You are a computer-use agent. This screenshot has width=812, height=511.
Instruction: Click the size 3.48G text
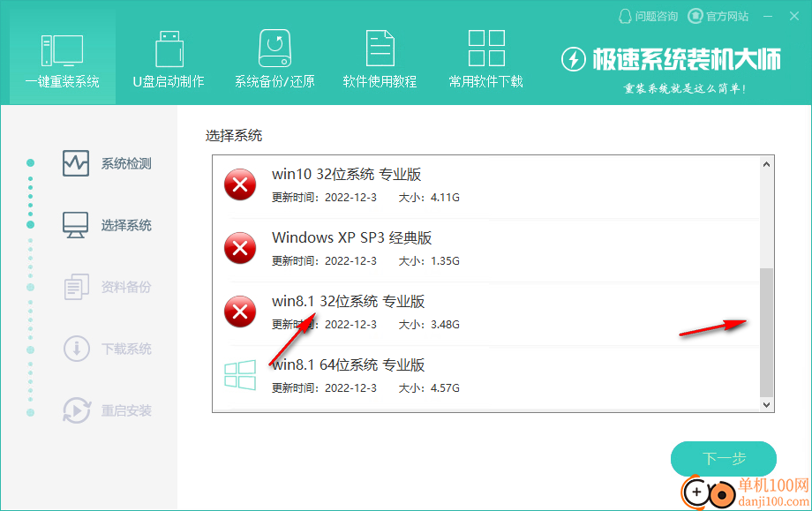click(x=445, y=325)
